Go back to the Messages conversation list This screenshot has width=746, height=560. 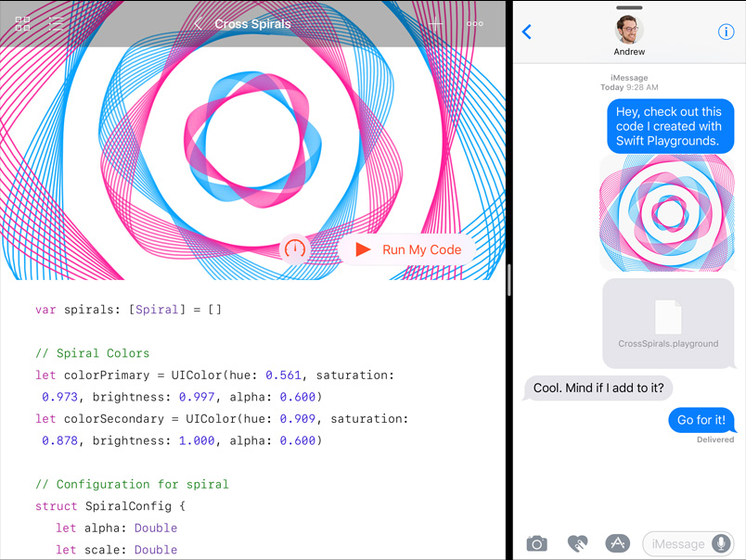527,32
